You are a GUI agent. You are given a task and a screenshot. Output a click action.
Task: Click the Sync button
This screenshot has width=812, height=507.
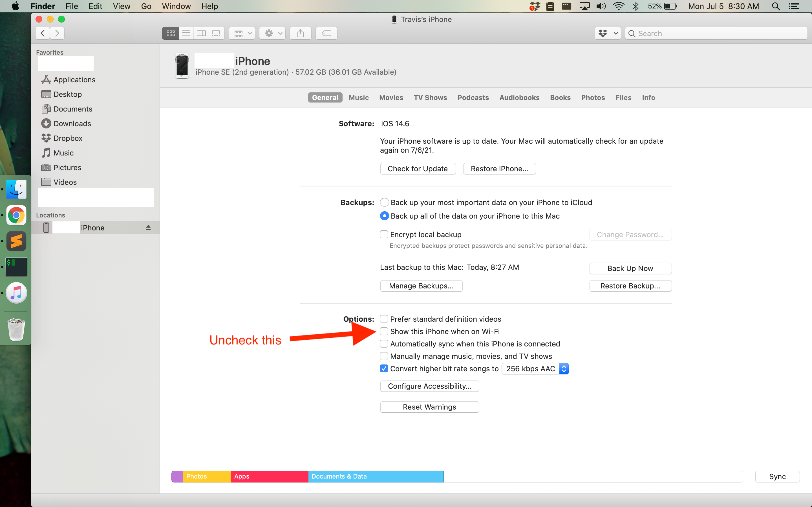[777, 477]
